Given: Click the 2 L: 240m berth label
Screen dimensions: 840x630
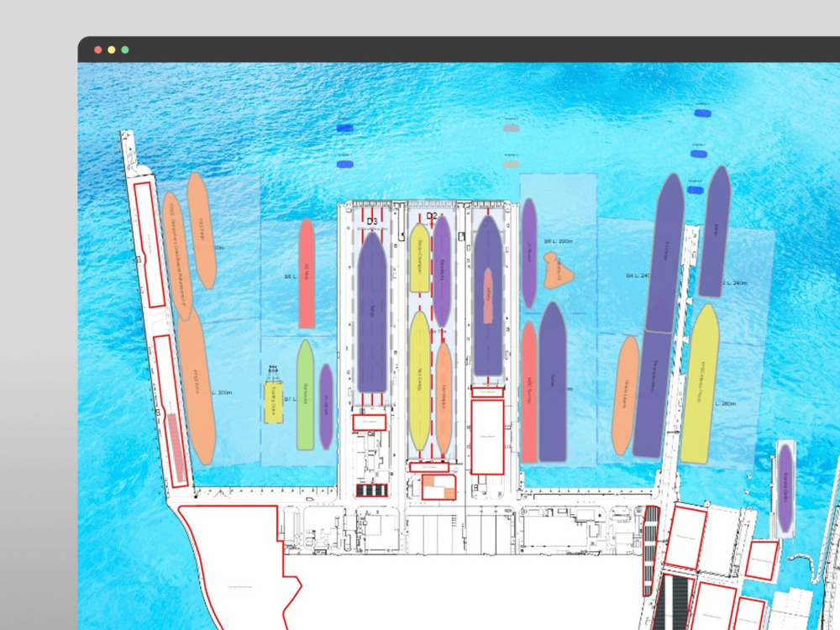Looking at the screenshot, I should point(734,282).
